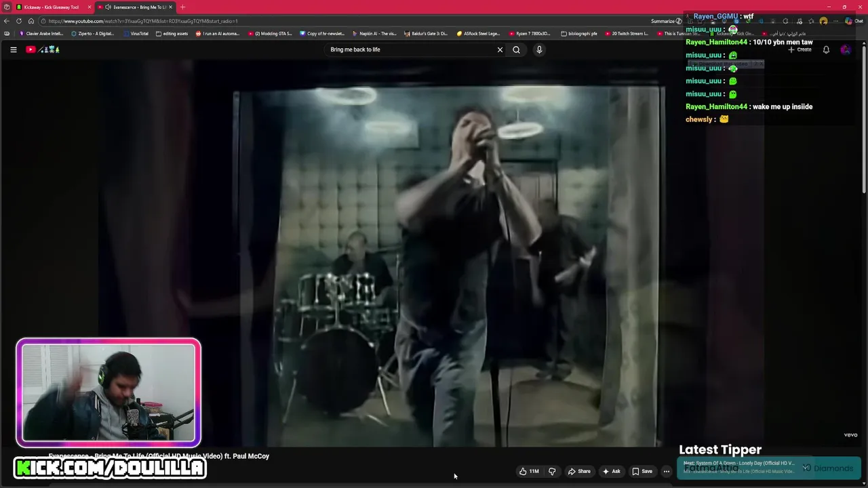Click the Create button in YouTube header

pyautogui.click(x=800, y=49)
